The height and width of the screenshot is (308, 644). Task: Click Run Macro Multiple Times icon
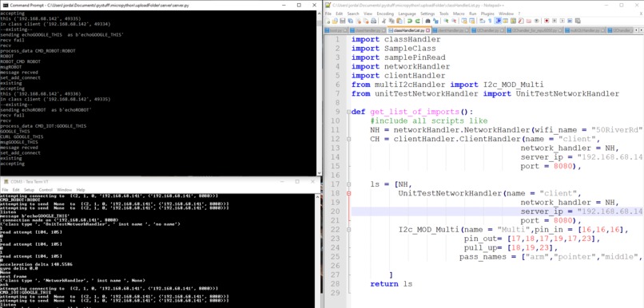tap(570, 21)
